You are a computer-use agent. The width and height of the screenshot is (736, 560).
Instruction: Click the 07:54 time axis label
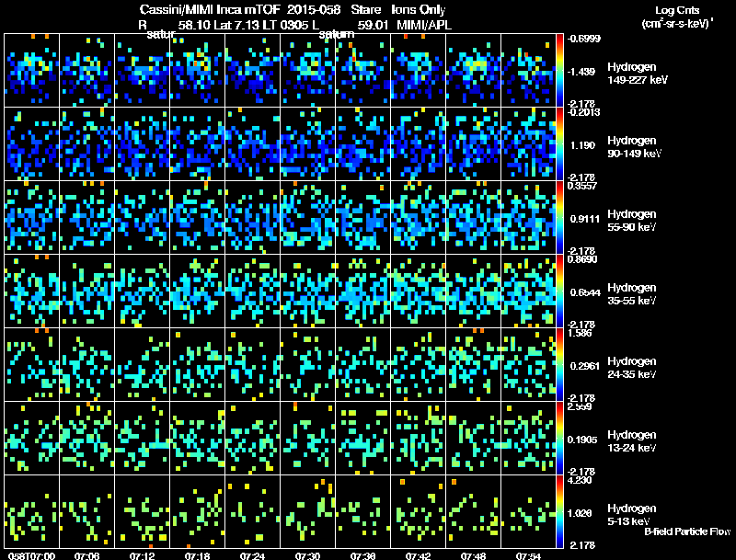[528, 556]
